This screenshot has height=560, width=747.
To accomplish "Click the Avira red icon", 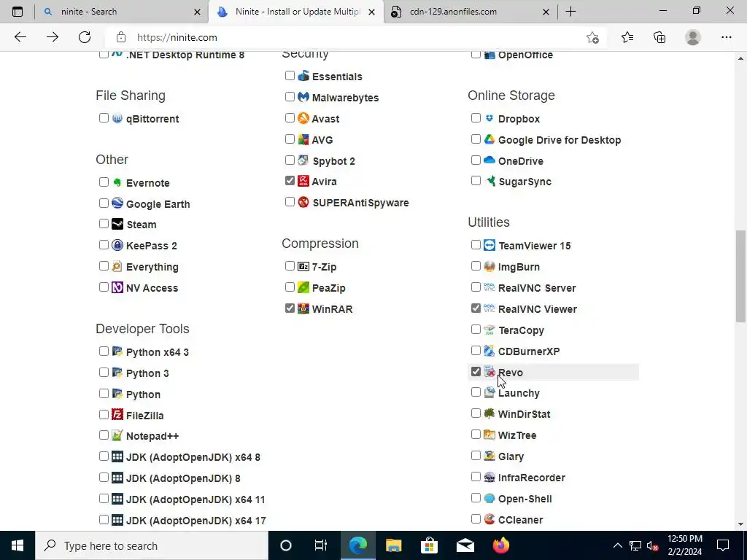I will (x=303, y=181).
